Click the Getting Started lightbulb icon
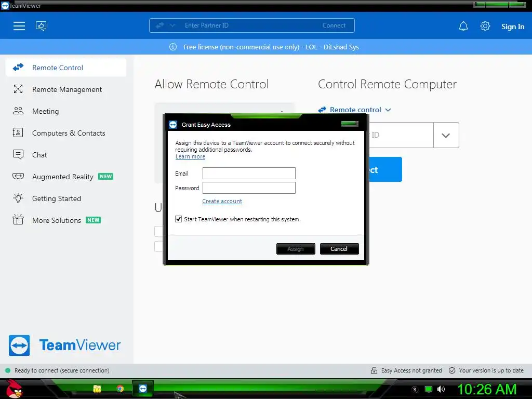The width and height of the screenshot is (532, 399). (x=18, y=198)
